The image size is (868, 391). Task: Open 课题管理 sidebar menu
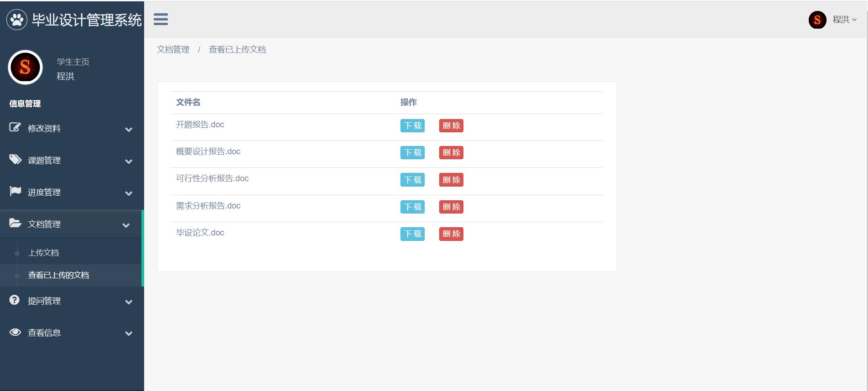[x=72, y=160]
